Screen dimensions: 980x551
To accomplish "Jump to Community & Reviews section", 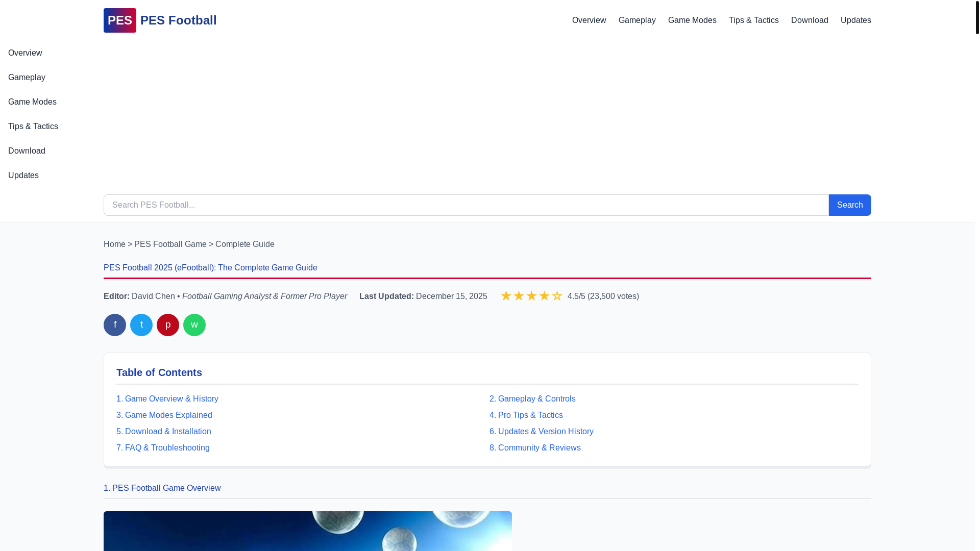I will (535, 448).
